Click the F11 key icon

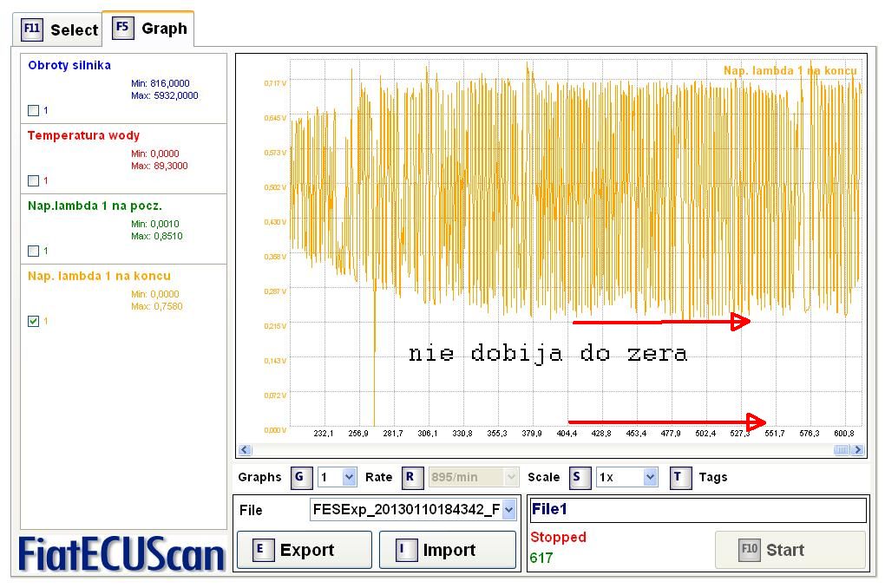[x=31, y=29]
